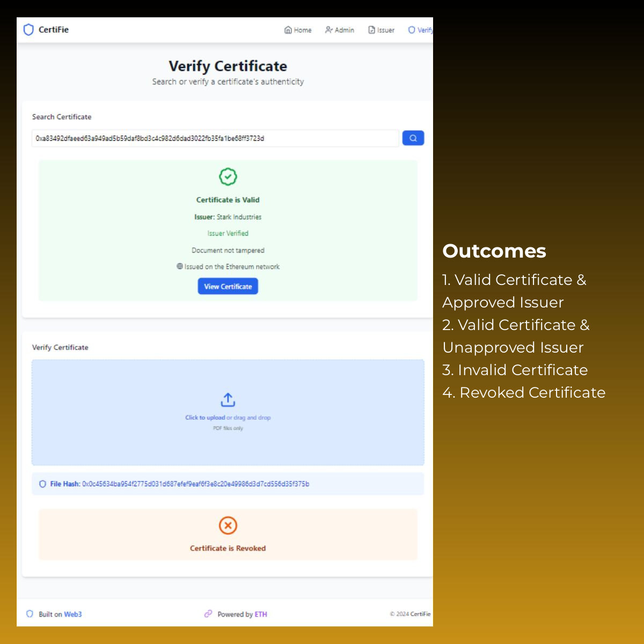The image size is (644, 644).
Task: Open the Web3 footer link
Action: (x=73, y=614)
